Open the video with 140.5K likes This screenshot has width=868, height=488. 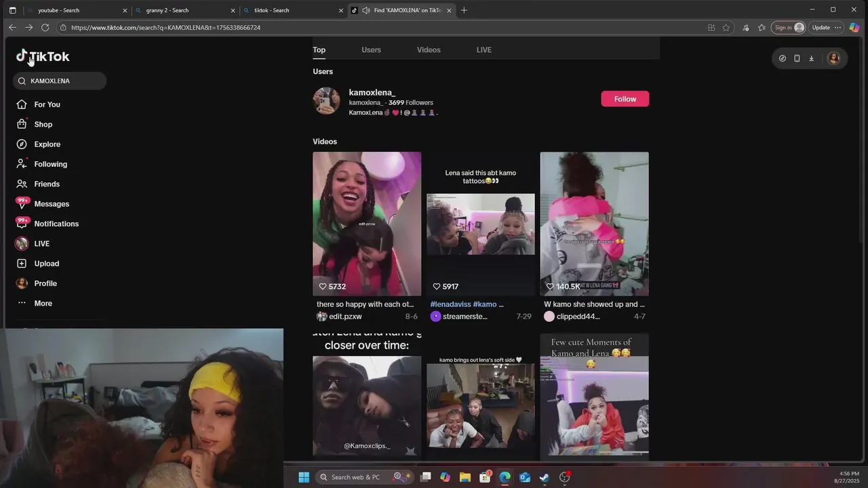594,224
